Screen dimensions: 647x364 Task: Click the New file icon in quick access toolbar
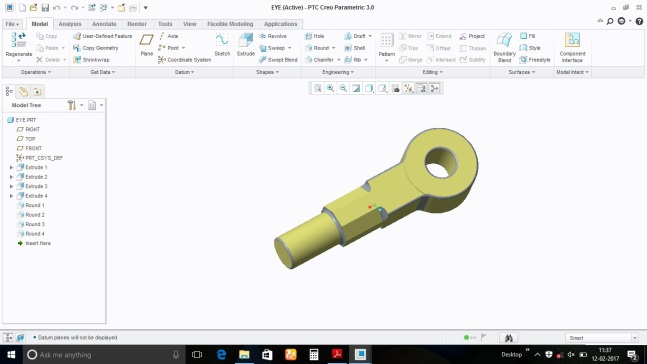pos(22,7)
